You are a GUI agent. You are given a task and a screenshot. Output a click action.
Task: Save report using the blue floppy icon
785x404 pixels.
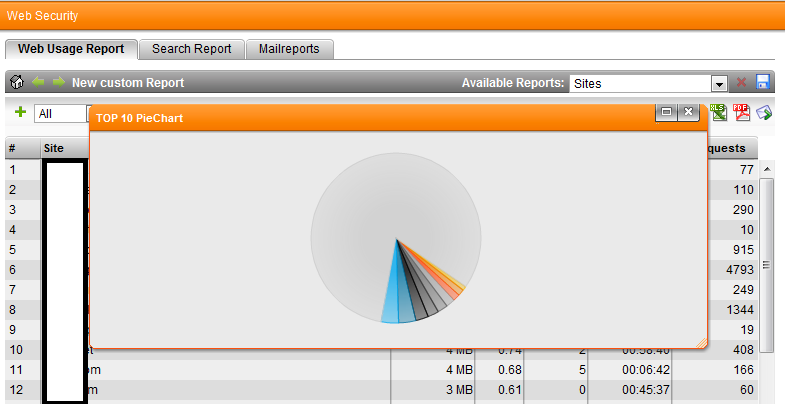tap(763, 82)
